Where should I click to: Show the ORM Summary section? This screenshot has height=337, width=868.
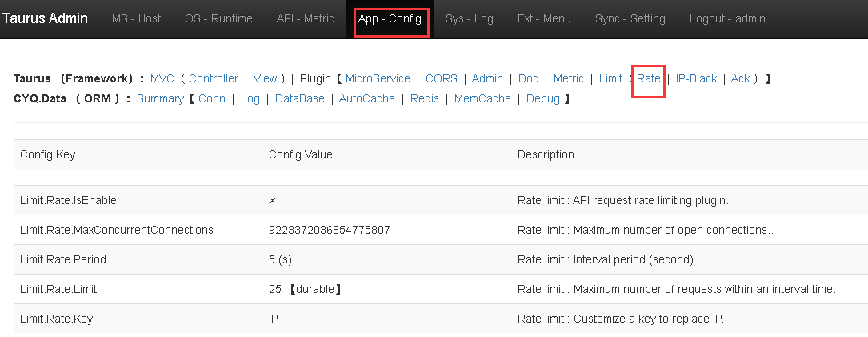(x=160, y=98)
